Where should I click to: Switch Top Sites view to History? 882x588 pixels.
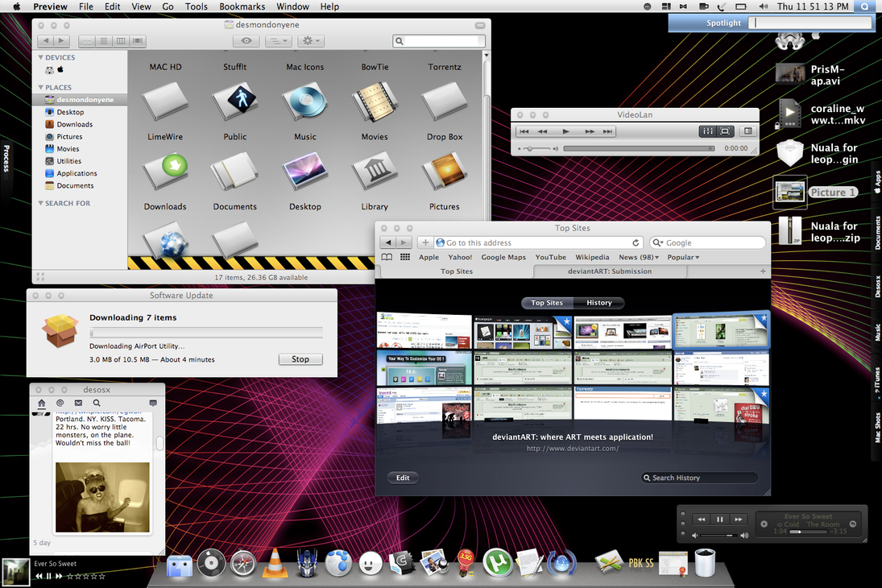599,303
